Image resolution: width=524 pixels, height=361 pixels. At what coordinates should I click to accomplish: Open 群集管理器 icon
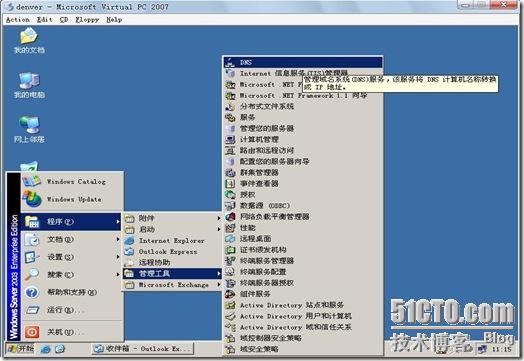[230, 172]
